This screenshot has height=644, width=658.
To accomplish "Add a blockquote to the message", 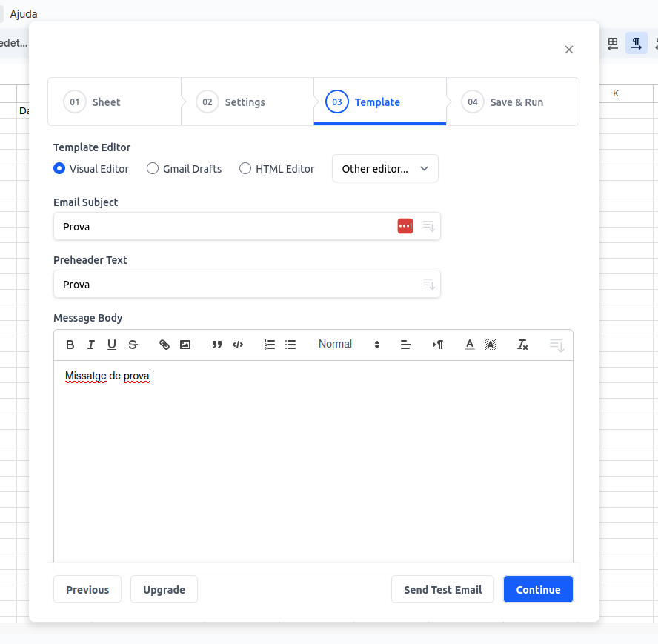I will coord(217,345).
